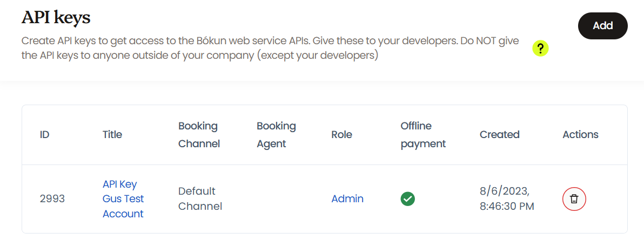Click the Booking Channel column header
The image size is (644, 247).
(x=199, y=135)
